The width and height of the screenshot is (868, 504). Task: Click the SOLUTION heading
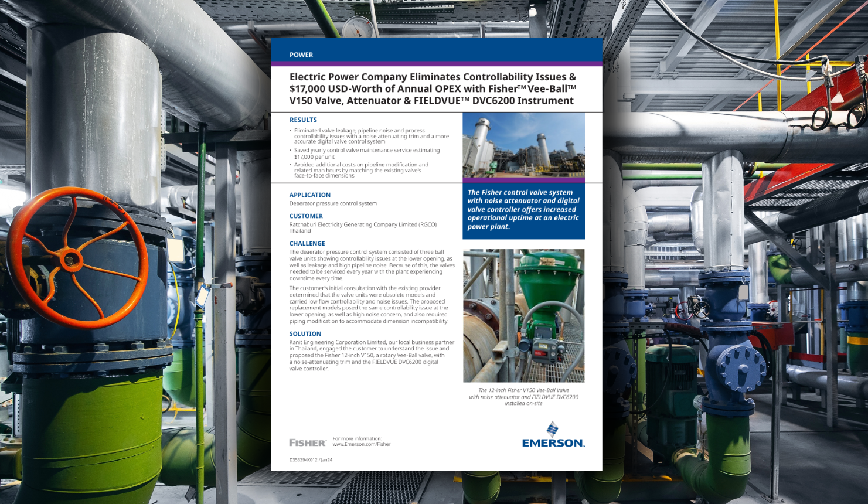pos(305,333)
